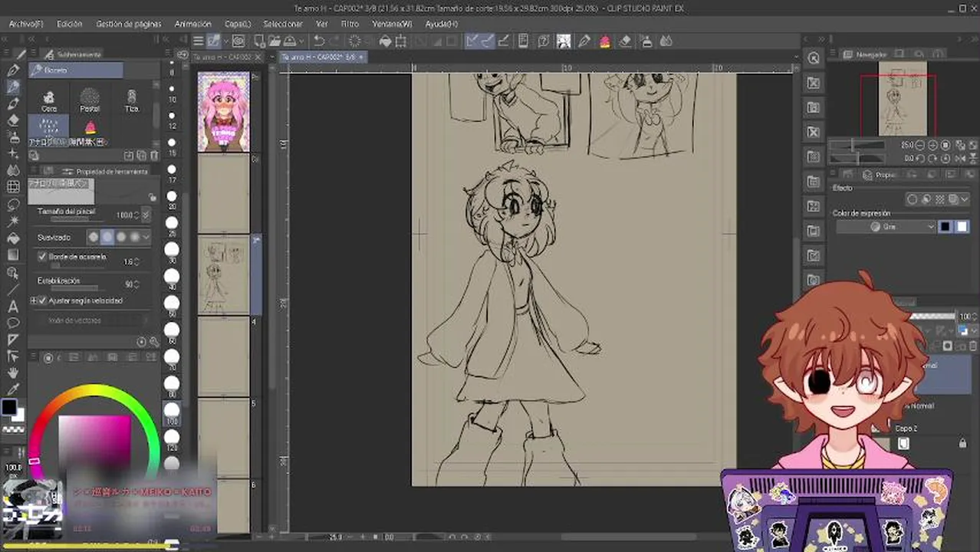Open the Filtro menu
This screenshot has width=980, height=552.
[x=350, y=24]
